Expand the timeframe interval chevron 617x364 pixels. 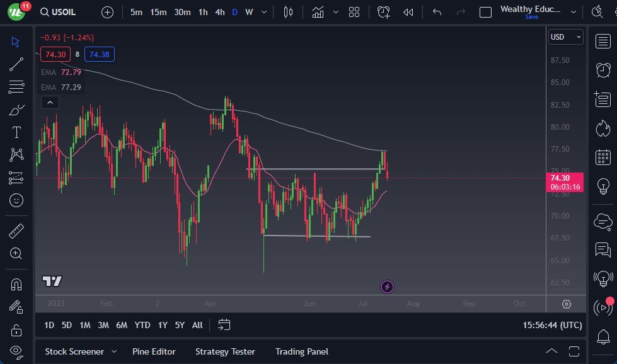[263, 12]
